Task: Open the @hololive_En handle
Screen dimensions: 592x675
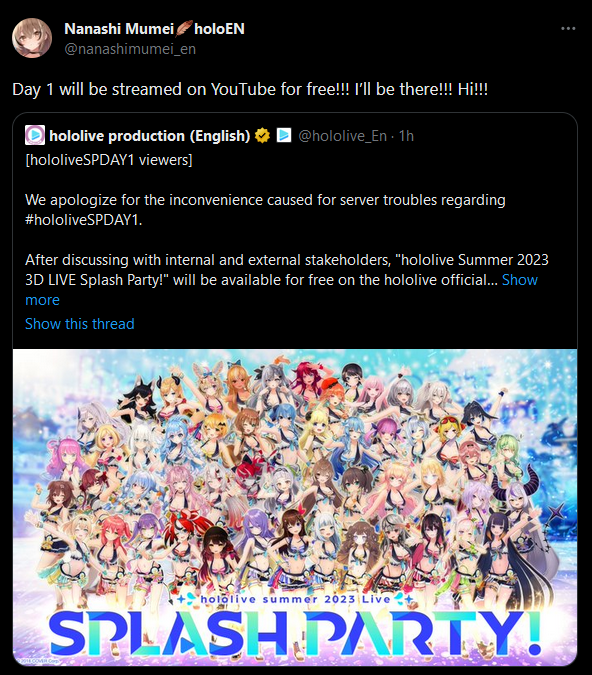Action: (x=342, y=136)
